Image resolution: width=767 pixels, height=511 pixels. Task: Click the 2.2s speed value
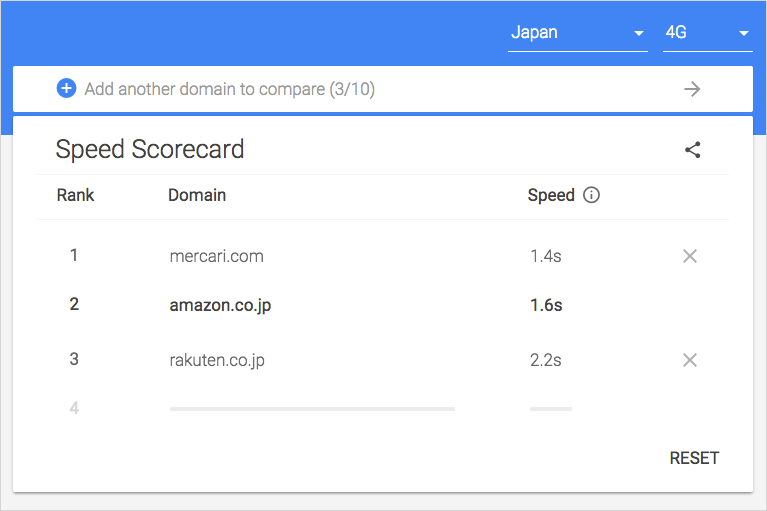pos(546,360)
